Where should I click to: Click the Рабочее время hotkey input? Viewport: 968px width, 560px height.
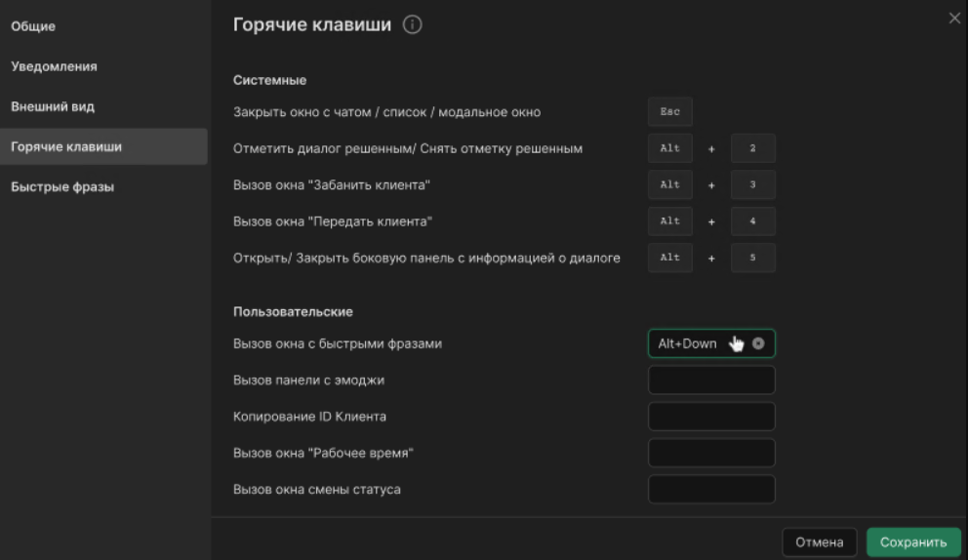[711, 453]
